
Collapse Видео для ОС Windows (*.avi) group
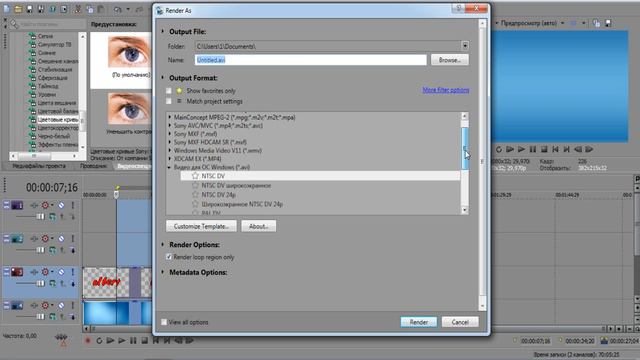pyautogui.click(x=170, y=167)
